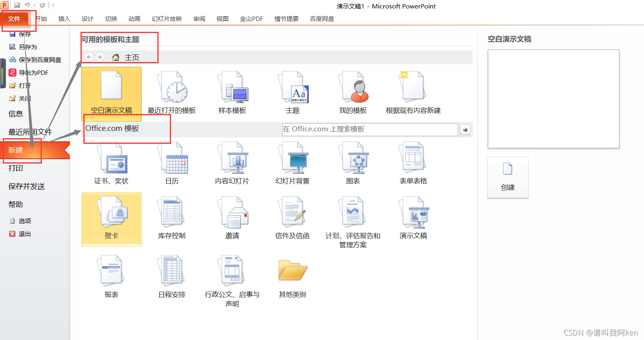The height and width of the screenshot is (340, 644).
Task: Open the 百度网盘 ribbon tab
Action: coord(322,19)
